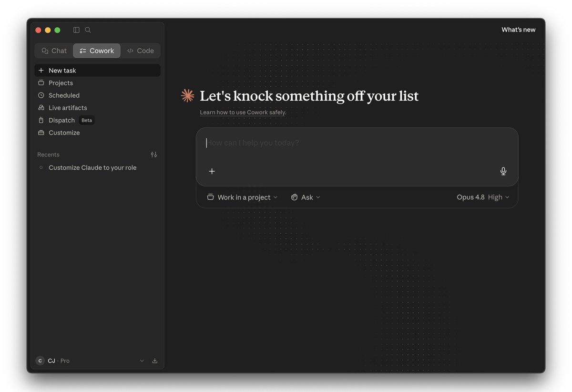This screenshot has height=392, width=572.
Task: Open the Ask mode dropdown
Action: tap(306, 197)
